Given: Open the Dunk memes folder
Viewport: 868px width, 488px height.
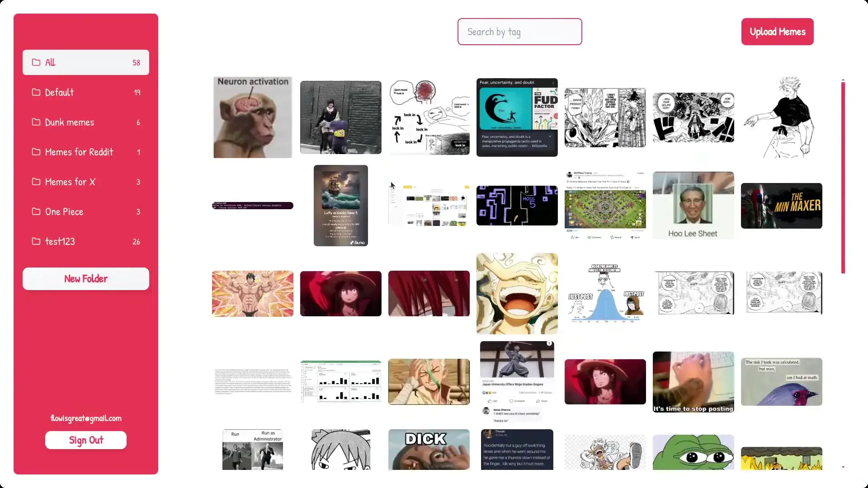Looking at the screenshot, I should [x=86, y=122].
